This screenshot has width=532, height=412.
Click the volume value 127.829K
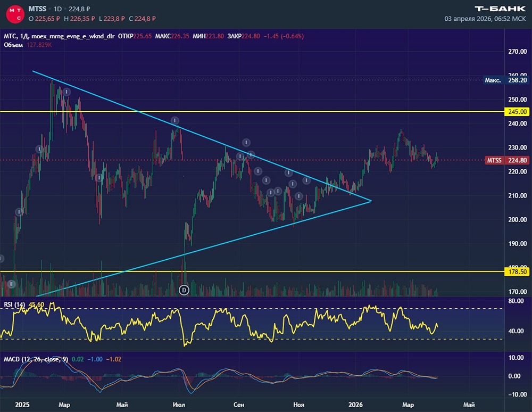coord(39,45)
